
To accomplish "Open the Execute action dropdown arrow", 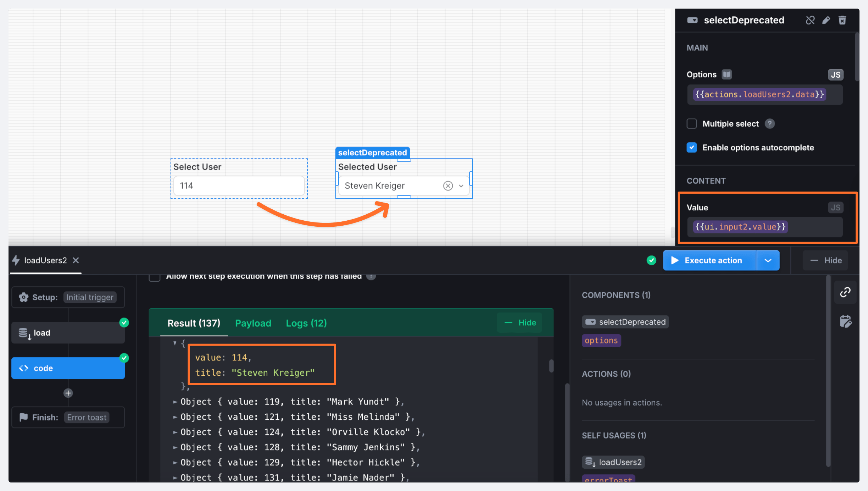I will (x=768, y=260).
